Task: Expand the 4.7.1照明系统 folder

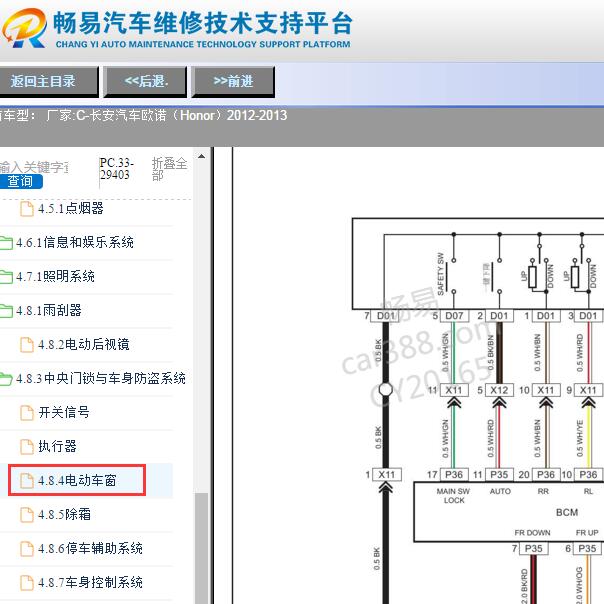Action: [x=55, y=276]
